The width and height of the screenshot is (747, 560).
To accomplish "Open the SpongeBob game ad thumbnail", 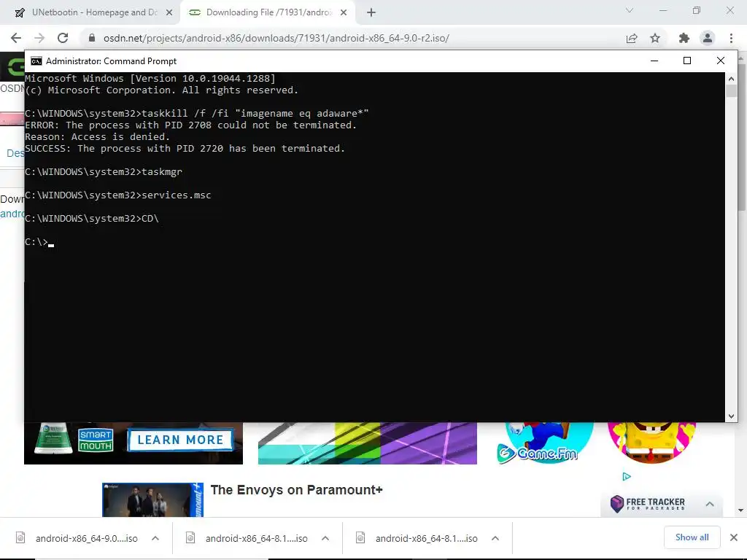I will 651,442.
